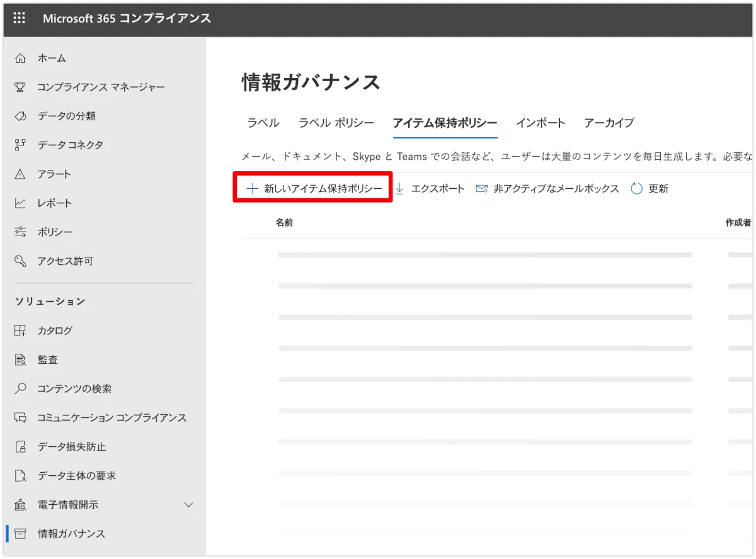The image size is (756, 559).
Task: Open 非アクティブなメールボックス
Action: pos(556,189)
